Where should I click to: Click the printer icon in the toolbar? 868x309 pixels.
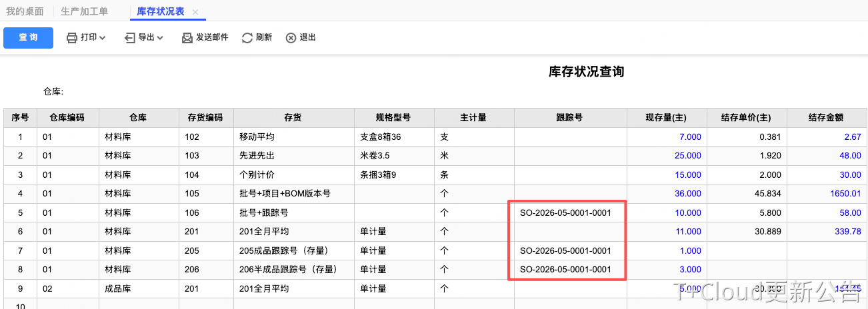72,38
